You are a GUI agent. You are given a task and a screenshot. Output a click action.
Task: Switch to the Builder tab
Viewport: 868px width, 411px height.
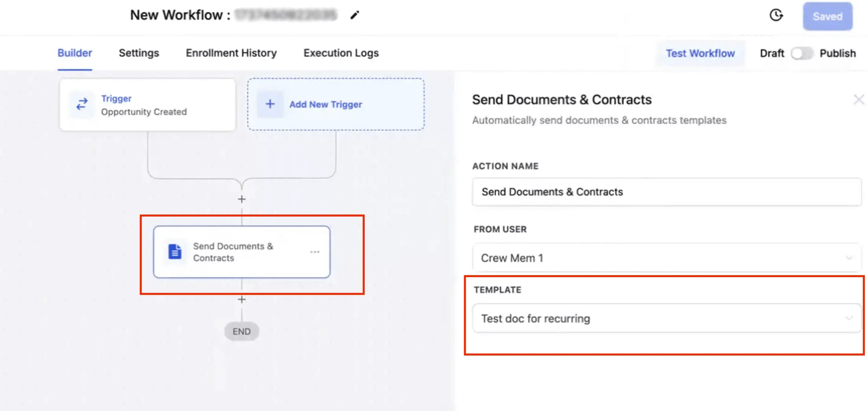point(75,53)
